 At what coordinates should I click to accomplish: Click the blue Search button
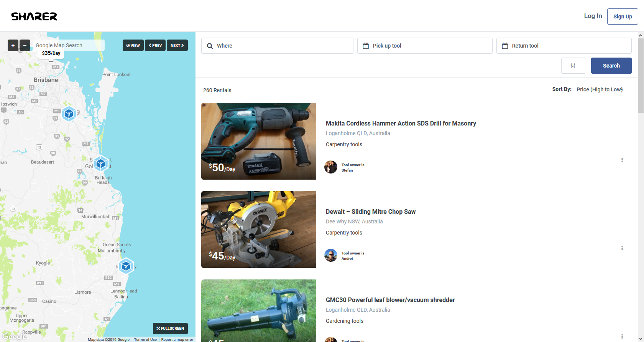[611, 66]
